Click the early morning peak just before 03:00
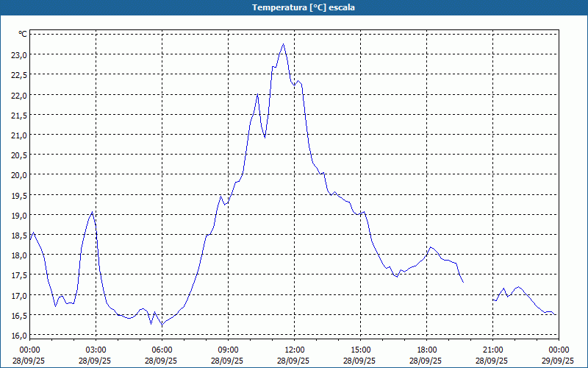This screenshot has height=368, width=588. 92,213
